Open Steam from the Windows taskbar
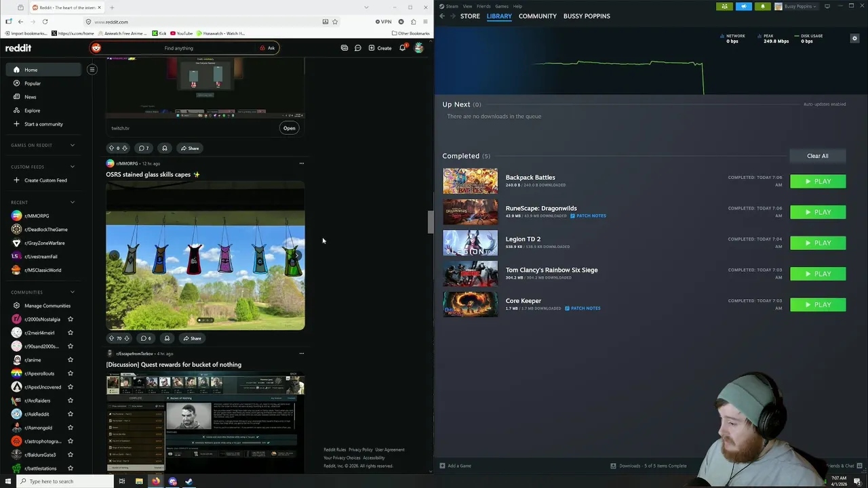Screen dimensions: 868x488 coord(189,481)
